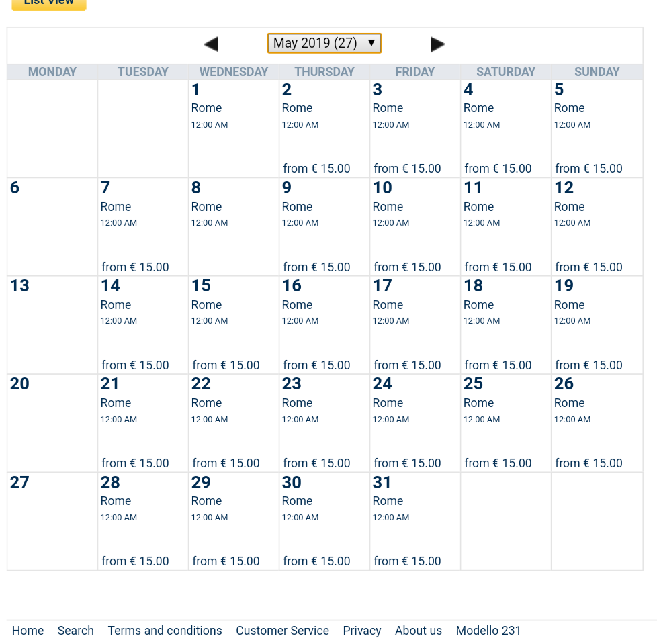Click the May 22 price from € 15.00

click(x=226, y=463)
